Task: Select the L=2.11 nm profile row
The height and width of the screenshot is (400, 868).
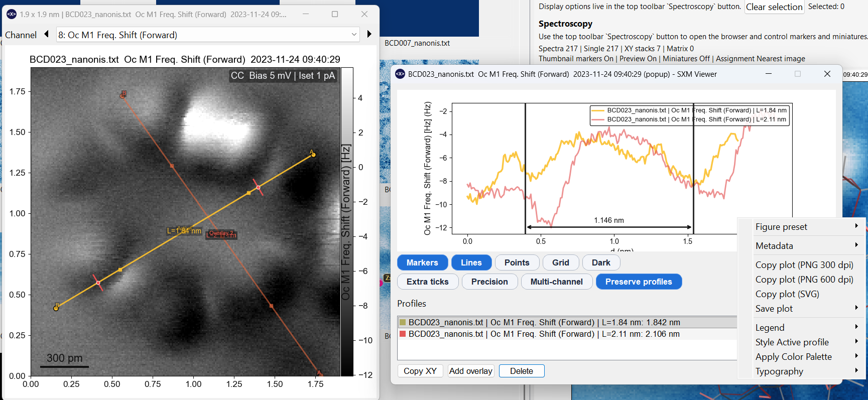Action: pos(544,334)
